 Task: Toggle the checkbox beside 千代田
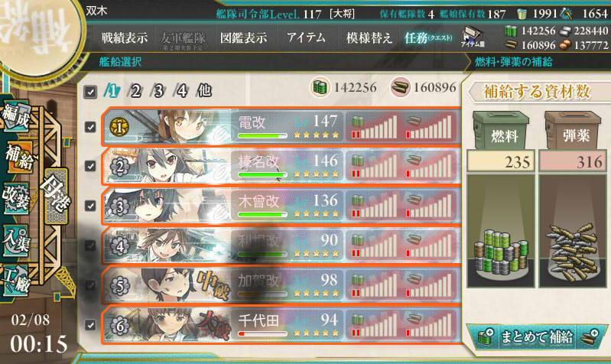point(90,325)
